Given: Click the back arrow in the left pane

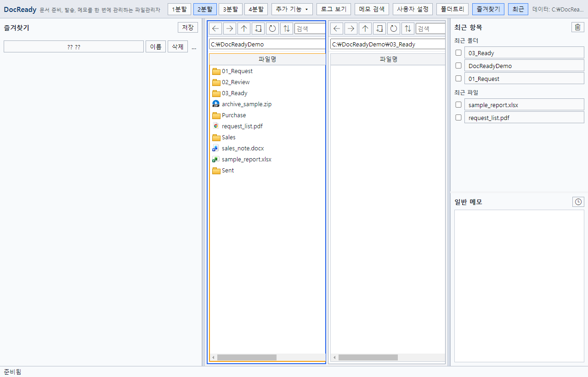Looking at the screenshot, I should pos(215,29).
